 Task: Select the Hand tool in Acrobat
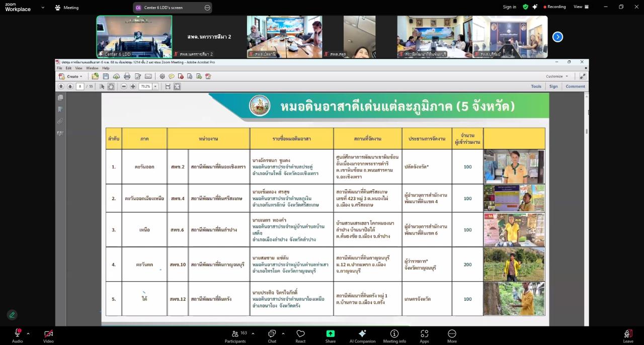(x=110, y=86)
